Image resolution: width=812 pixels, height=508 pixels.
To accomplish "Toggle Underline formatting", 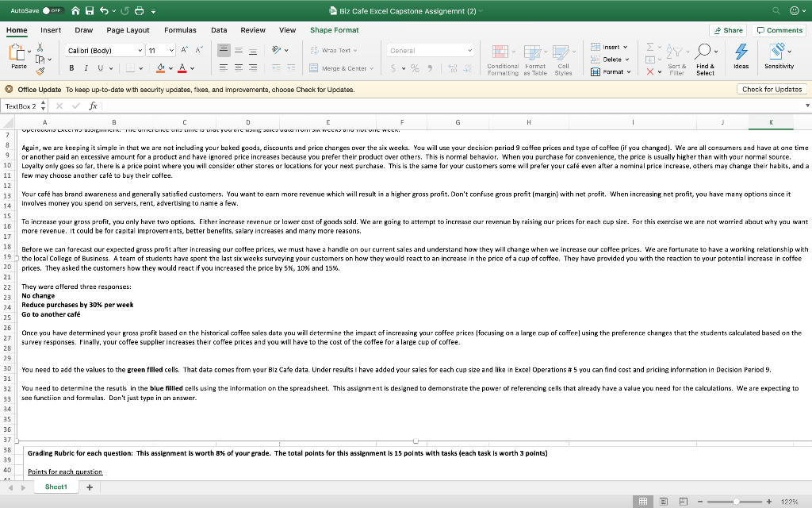I will pos(101,68).
